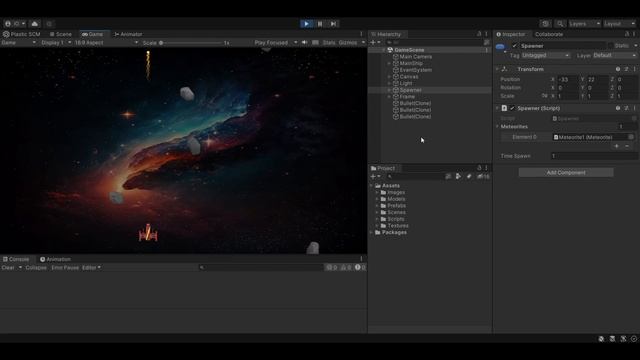Expand the Frame object in the Hierarchy
Screen dimensions: 640x360
point(389,97)
